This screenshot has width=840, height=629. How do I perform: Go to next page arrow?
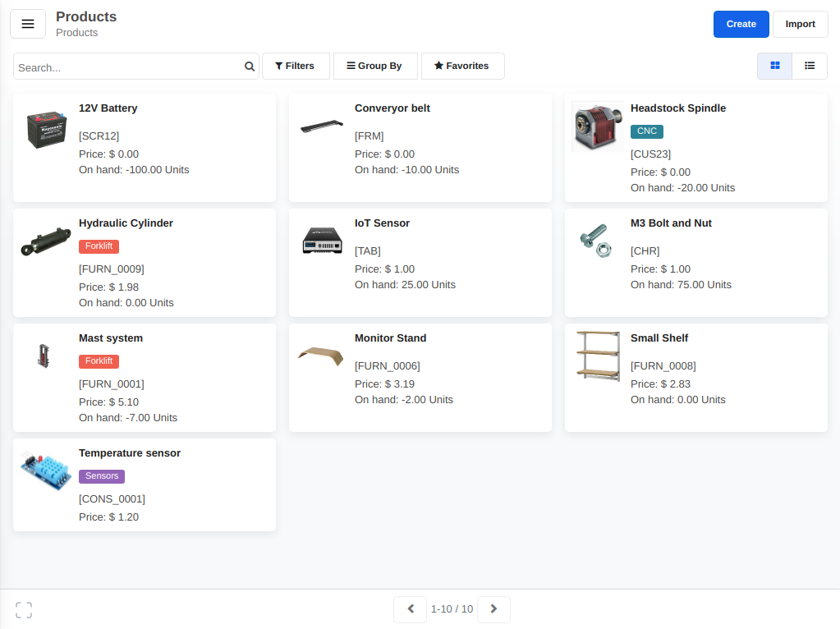click(493, 609)
